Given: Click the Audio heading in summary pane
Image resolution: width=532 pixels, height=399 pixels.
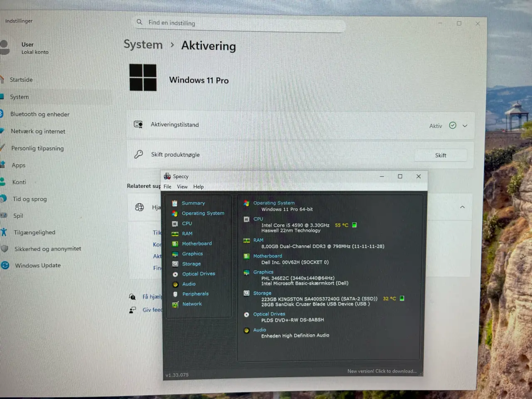Looking at the screenshot, I should (259, 330).
